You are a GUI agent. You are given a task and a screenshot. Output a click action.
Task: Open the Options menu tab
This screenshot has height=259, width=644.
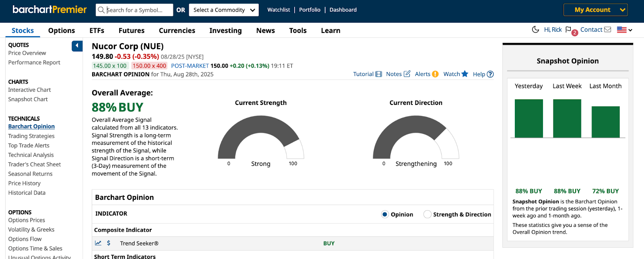point(62,31)
